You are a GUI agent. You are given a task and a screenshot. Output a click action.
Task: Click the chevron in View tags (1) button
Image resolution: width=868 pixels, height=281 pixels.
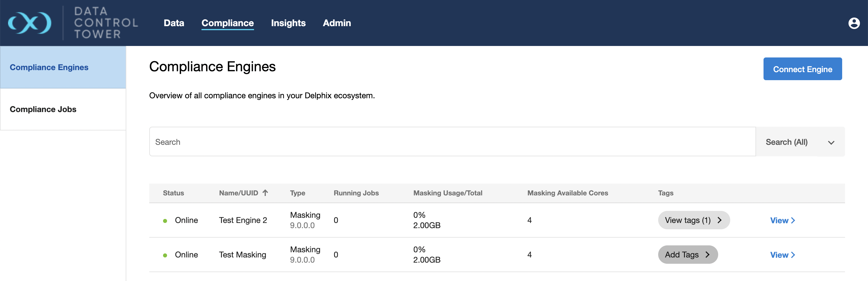point(719,220)
